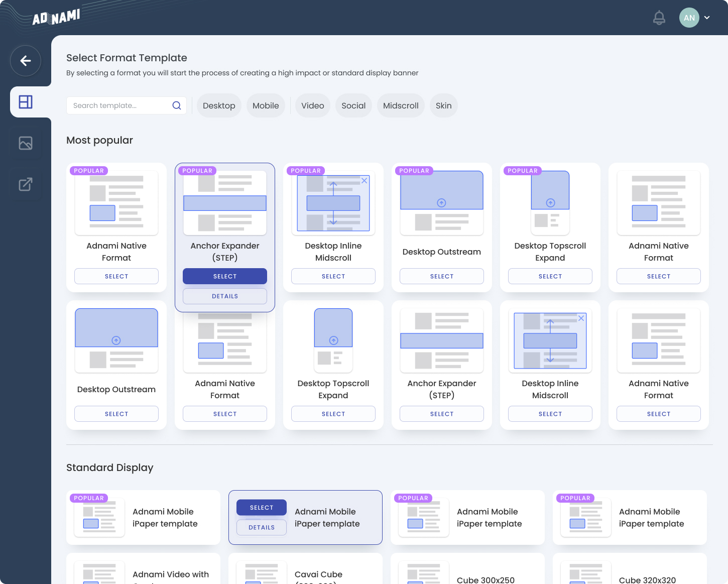
Task: Go back using the arrow button
Action: [26, 61]
